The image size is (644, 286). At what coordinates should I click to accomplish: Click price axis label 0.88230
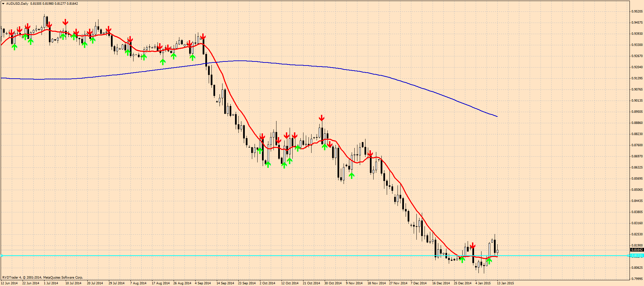click(x=637, y=134)
